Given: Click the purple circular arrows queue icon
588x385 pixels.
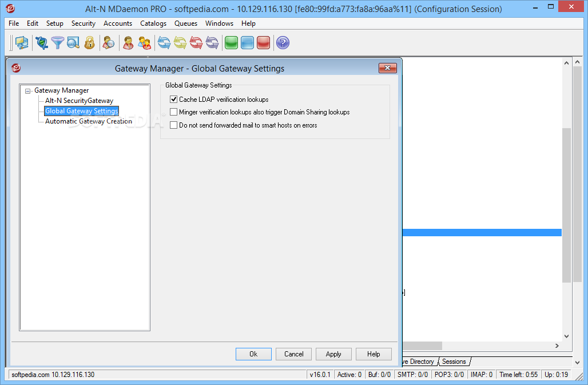Looking at the screenshot, I should click(x=212, y=43).
